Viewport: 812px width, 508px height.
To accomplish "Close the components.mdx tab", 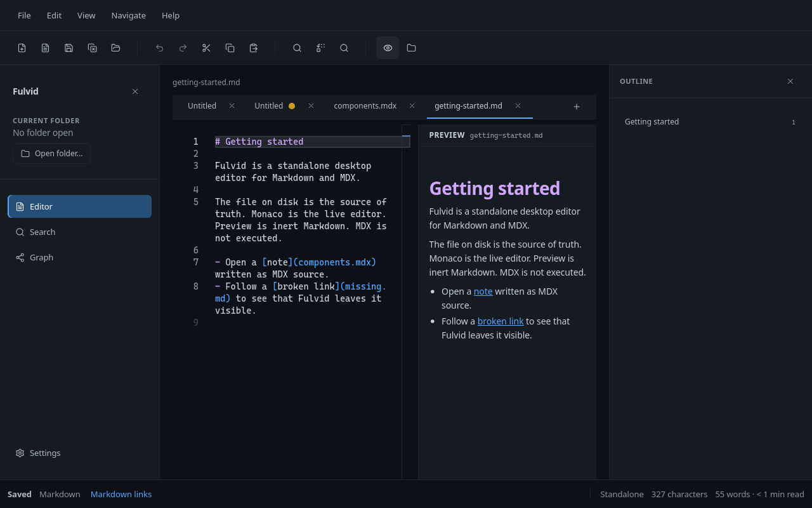I will 412,106.
